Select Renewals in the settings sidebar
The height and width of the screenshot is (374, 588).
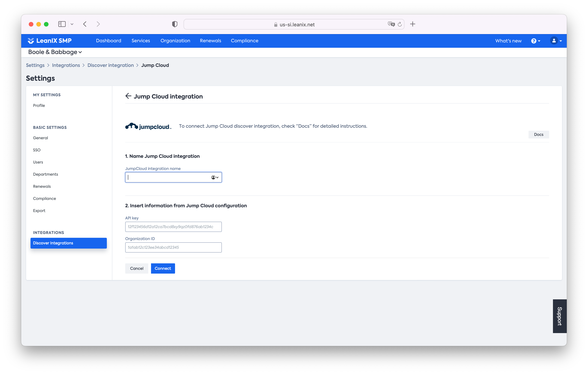pyautogui.click(x=42, y=186)
